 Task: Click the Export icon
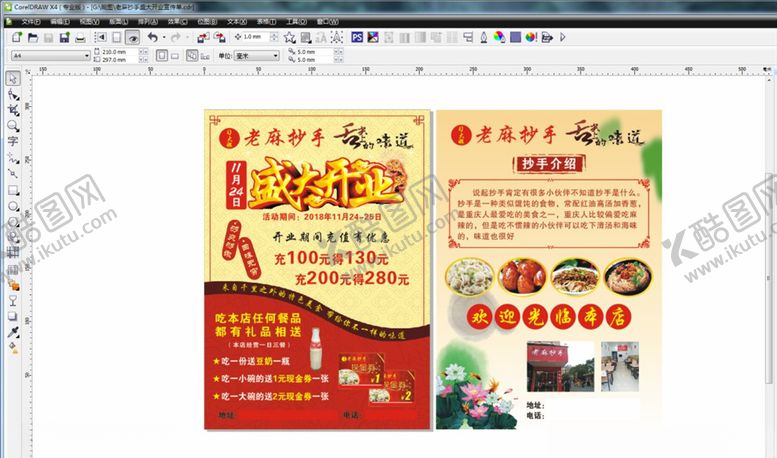coord(220,37)
